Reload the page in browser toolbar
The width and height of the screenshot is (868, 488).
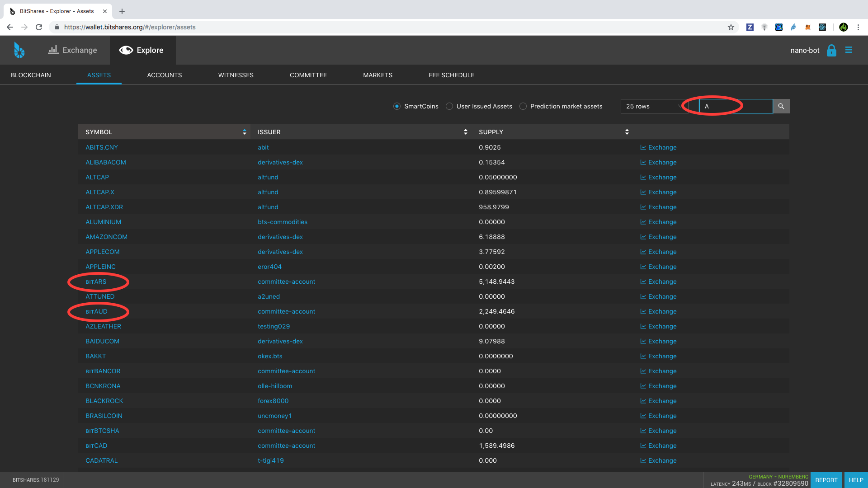[x=39, y=27]
